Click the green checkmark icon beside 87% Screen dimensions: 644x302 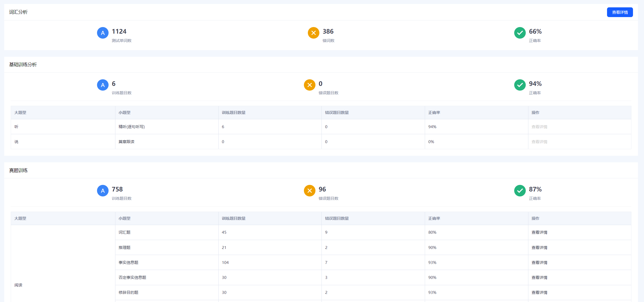520,191
